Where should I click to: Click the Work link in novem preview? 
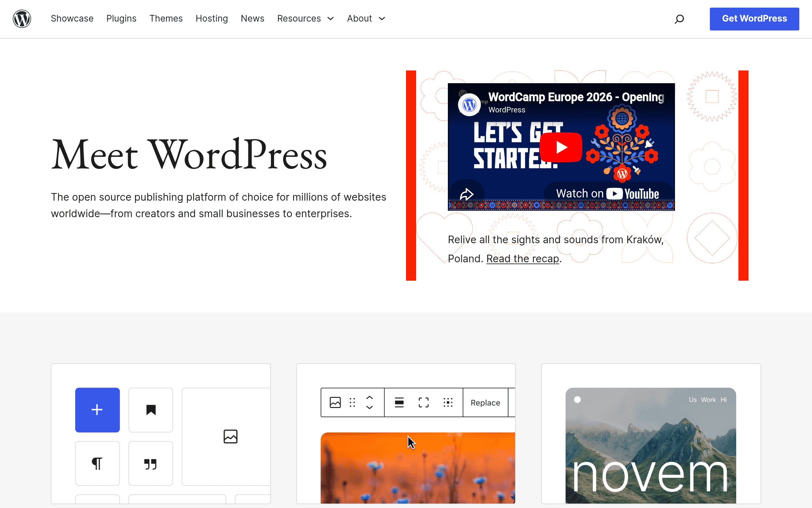point(708,400)
